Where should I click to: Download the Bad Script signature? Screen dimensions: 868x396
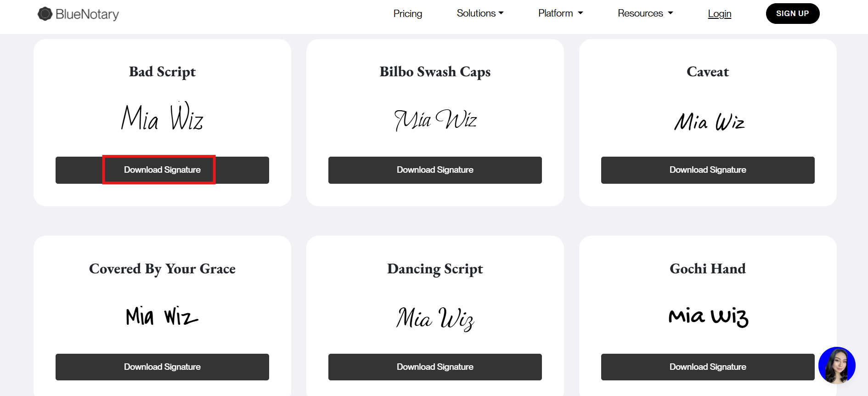(162, 170)
